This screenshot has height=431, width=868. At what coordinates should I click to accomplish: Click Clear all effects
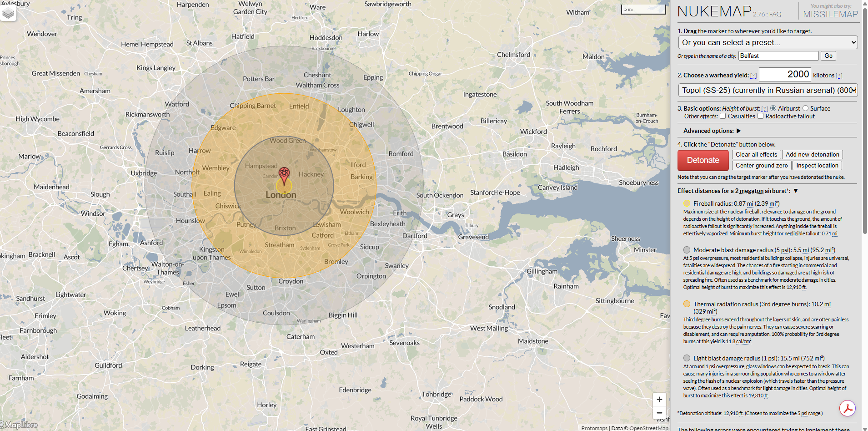pyautogui.click(x=757, y=155)
